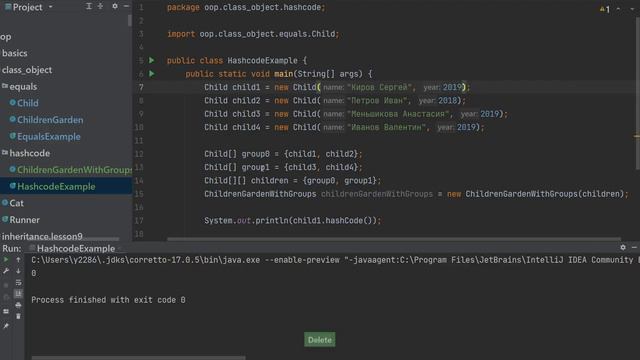Print the Run console output
This screenshot has width=640, height=360.
pyautogui.click(x=18, y=305)
